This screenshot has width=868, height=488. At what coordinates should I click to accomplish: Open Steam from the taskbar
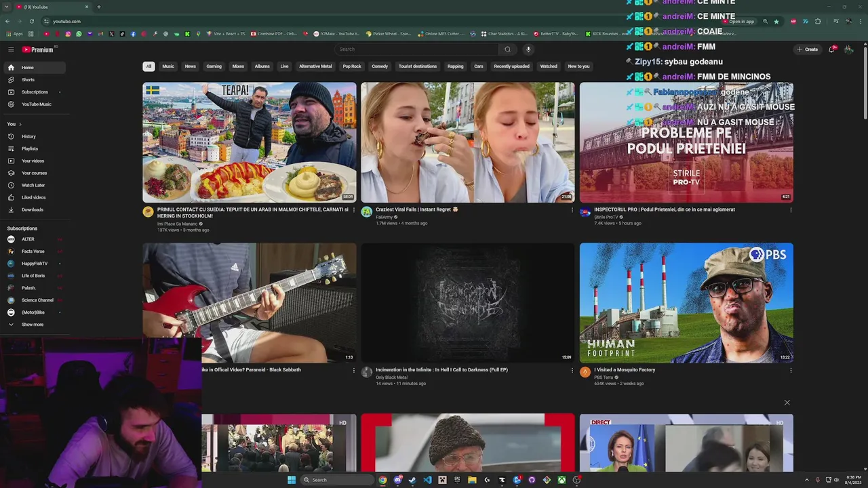pos(412,480)
